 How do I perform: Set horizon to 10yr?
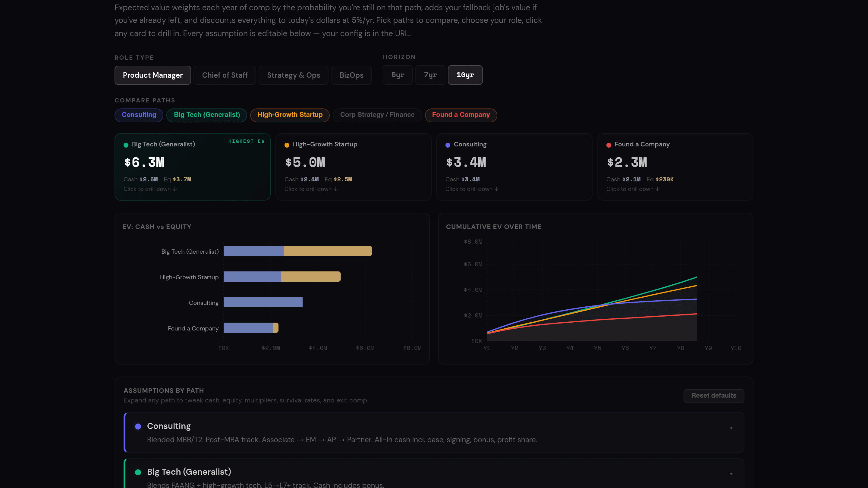[465, 75]
